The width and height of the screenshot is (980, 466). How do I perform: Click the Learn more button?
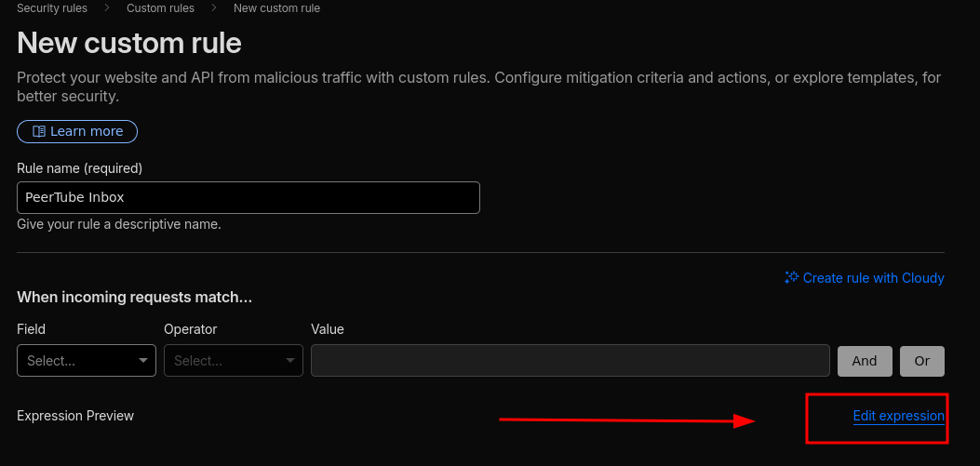coord(77,132)
